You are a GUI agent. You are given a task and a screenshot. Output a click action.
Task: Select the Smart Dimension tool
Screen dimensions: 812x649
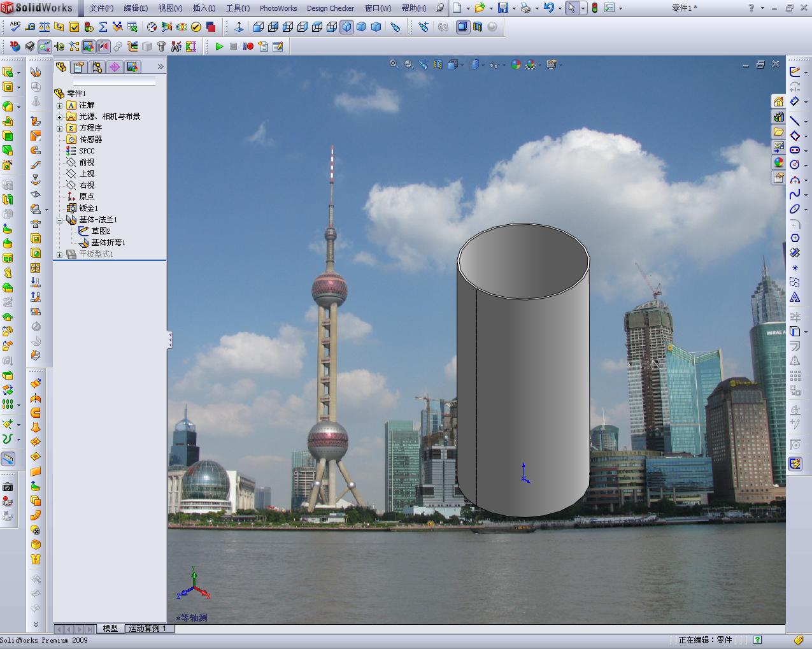(x=795, y=101)
